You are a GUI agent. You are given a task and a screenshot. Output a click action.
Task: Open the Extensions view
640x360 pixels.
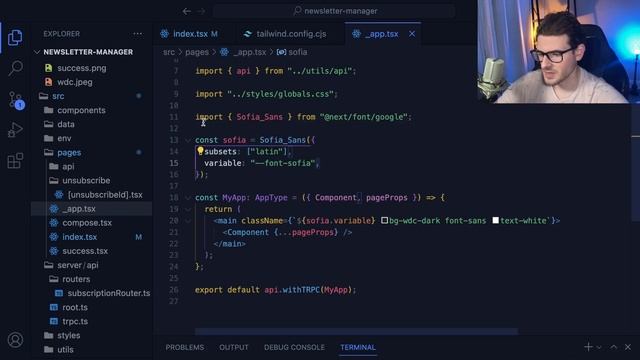click(15, 160)
